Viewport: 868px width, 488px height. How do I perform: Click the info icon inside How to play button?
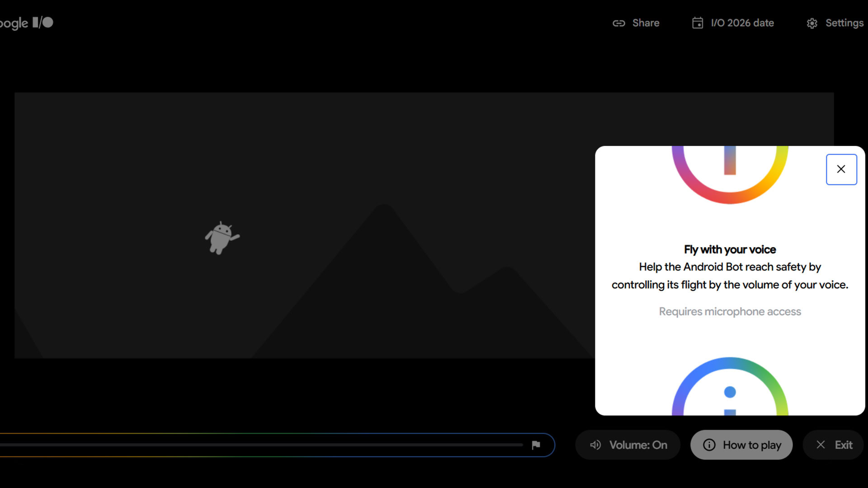pos(709,445)
